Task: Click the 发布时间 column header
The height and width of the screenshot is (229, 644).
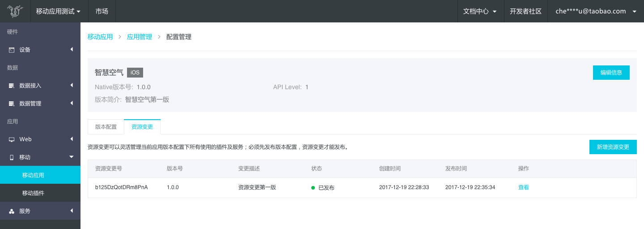Action: 456,169
